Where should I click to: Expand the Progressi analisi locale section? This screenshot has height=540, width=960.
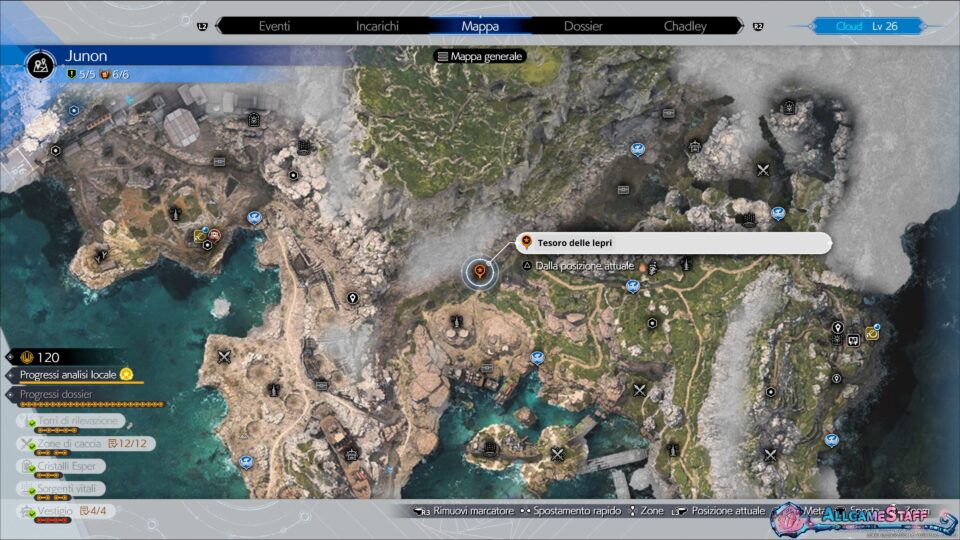click(68, 375)
